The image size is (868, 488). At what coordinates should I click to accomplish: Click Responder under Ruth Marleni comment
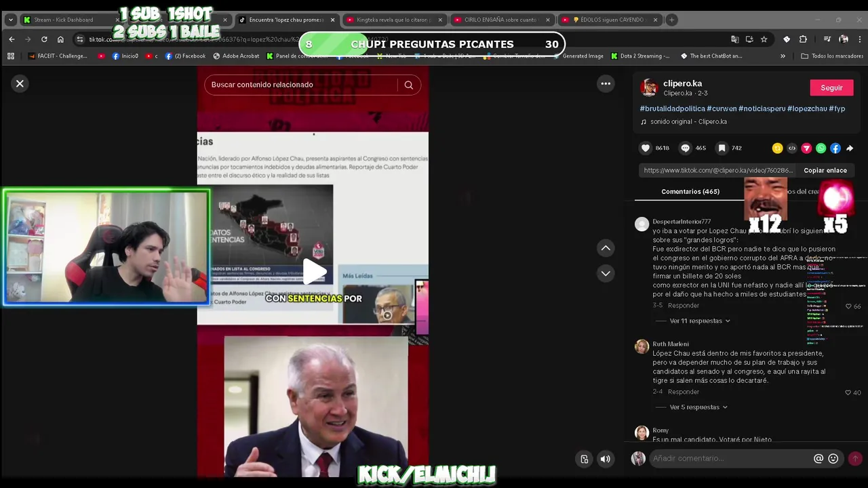pos(684,392)
